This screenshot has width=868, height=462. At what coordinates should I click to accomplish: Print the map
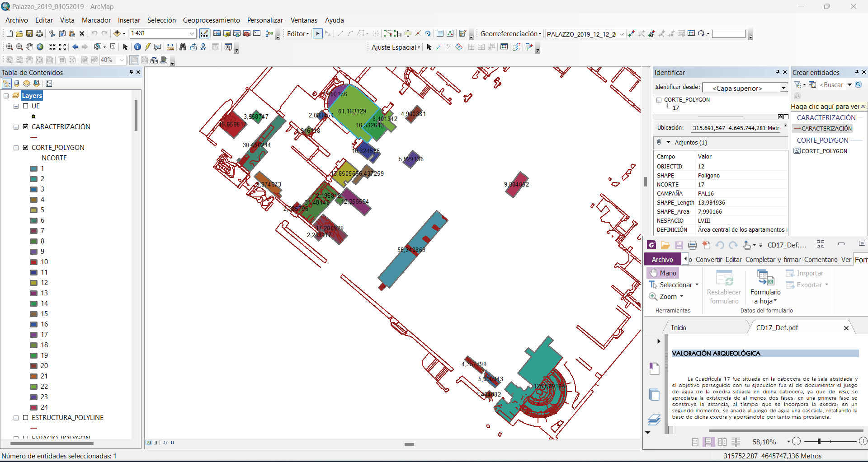click(39, 33)
